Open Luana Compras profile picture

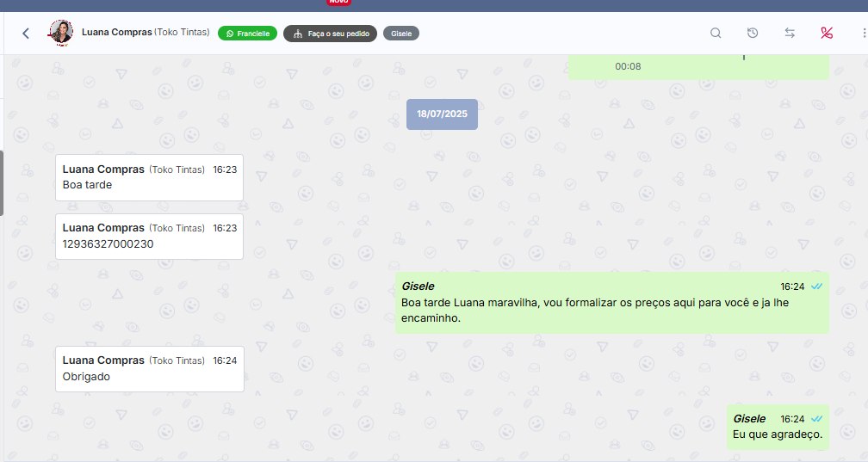click(x=60, y=33)
